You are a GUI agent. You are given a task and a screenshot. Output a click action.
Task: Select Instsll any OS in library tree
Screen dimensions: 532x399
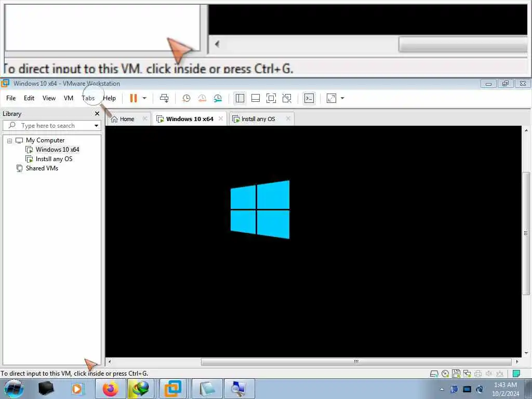tap(54, 159)
